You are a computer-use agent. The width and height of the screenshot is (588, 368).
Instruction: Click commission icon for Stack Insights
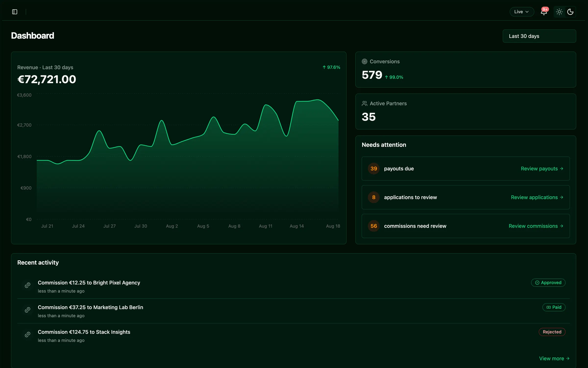pos(27,335)
